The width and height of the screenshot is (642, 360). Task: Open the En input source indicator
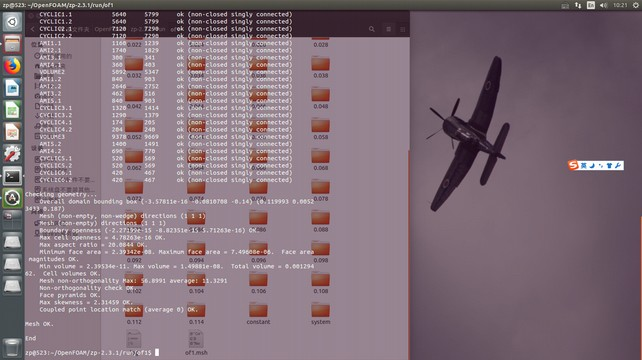(590, 5)
